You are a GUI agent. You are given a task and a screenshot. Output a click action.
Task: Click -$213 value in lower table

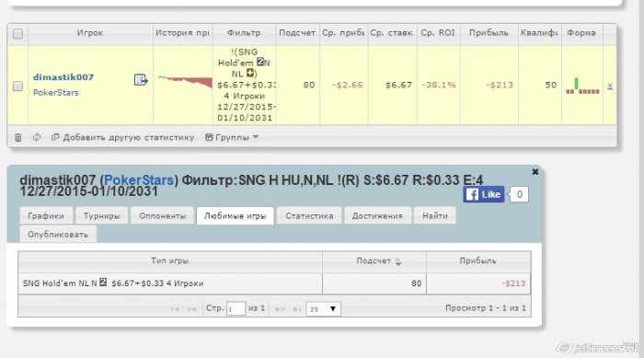[x=513, y=283]
